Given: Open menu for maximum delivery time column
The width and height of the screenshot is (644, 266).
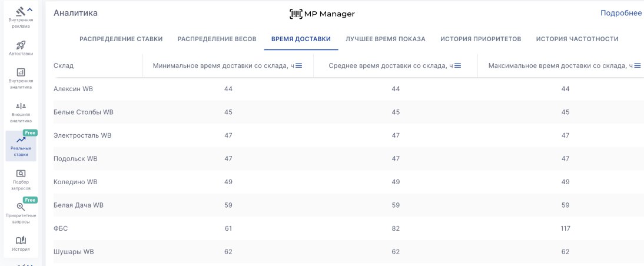Looking at the screenshot, I should (x=637, y=65).
